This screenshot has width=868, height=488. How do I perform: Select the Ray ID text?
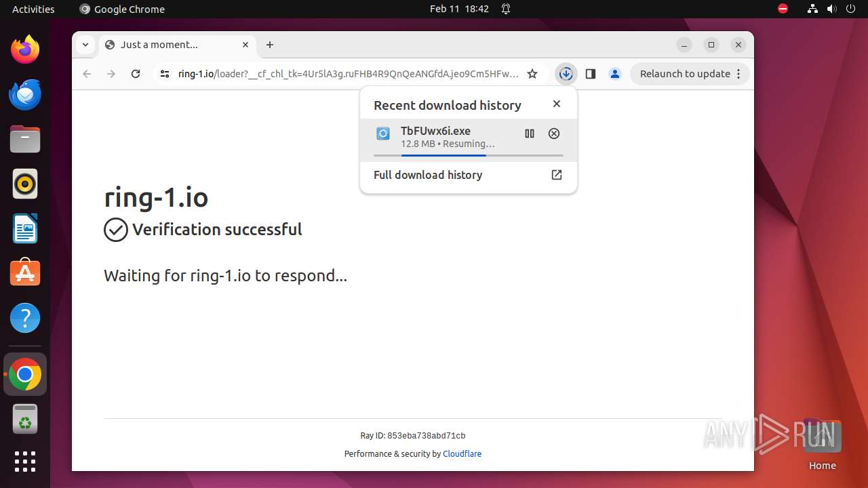(413, 436)
